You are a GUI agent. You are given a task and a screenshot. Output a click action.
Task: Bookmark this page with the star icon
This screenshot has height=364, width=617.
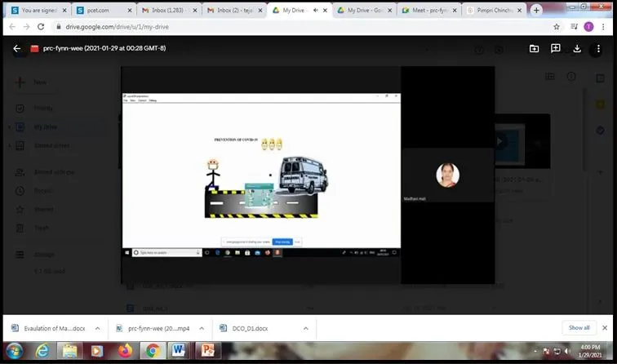pyautogui.click(x=557, y=27)
